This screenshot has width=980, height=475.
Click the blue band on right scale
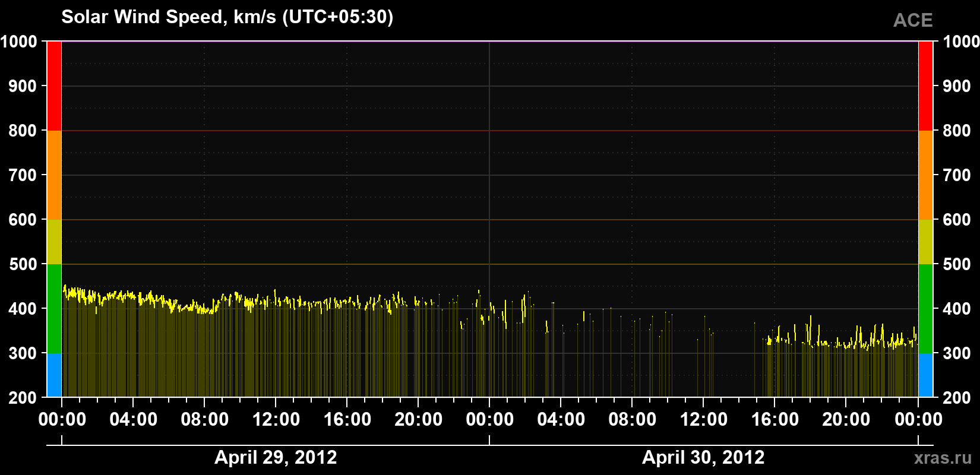click(x=925, y=375)
